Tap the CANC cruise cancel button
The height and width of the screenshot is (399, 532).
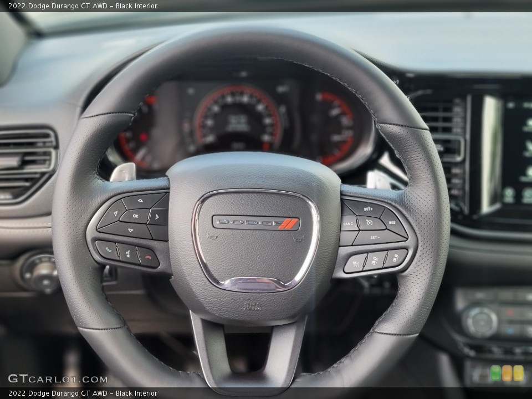coord(349,223)
